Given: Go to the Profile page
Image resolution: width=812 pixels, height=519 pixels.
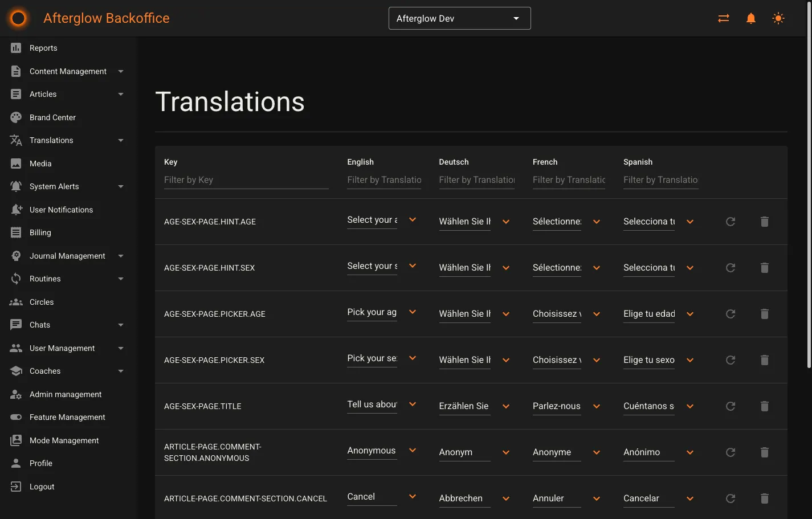Looking at the screenshot, I should click(x=40, y=463).
